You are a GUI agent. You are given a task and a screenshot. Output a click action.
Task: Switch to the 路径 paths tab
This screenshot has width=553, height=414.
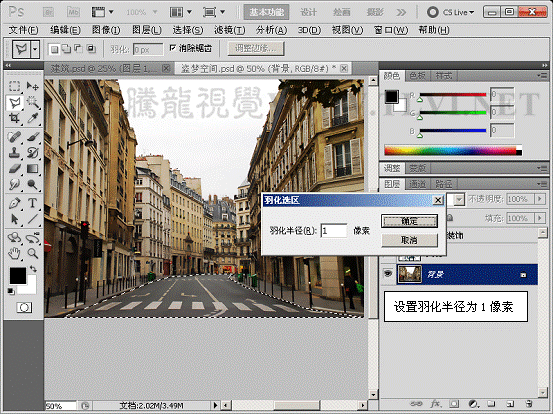(x=443, y=184)
